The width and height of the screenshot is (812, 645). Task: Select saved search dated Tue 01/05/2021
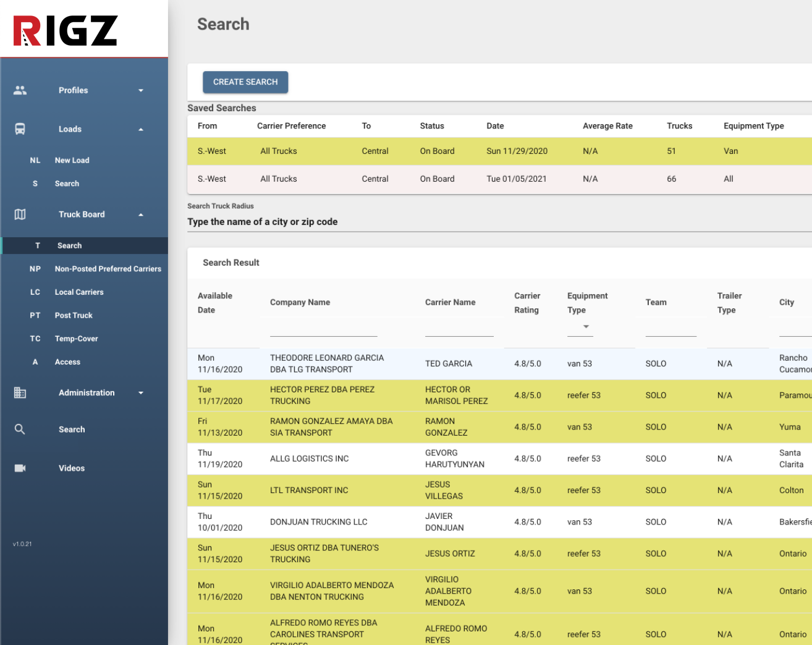(x=499, y=179)
